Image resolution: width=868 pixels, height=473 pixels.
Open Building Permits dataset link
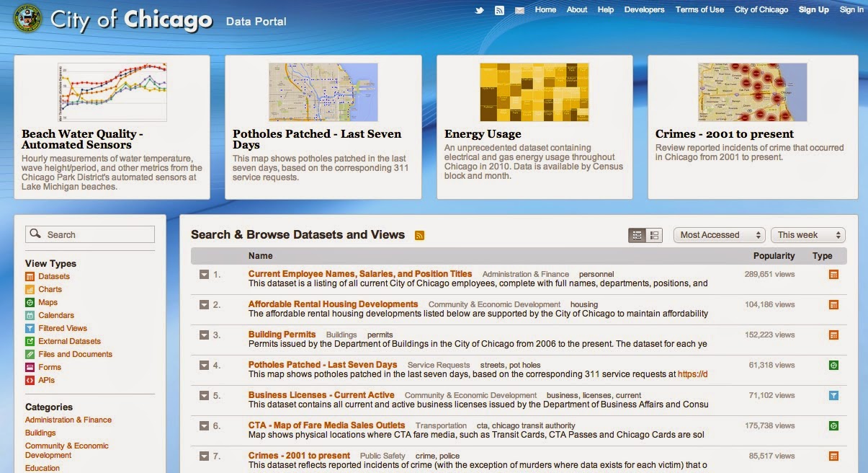(282, 335)
